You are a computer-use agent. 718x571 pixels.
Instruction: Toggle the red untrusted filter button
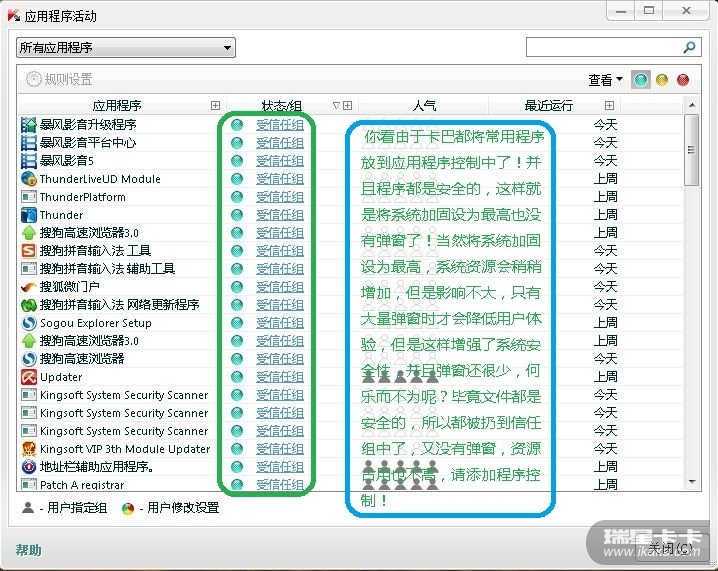(x=683, y=80)
